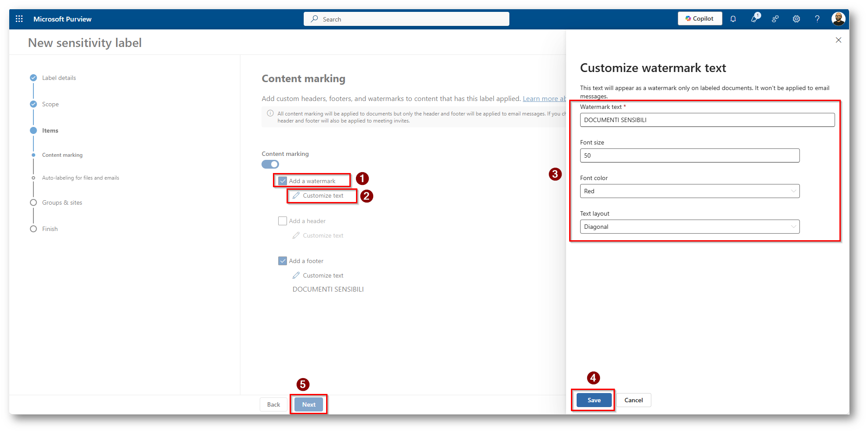Screen dimensions: 868x433
Task: Click Customize text under Add a watermark
Action: pyautogui.click(x=323, y=195)
